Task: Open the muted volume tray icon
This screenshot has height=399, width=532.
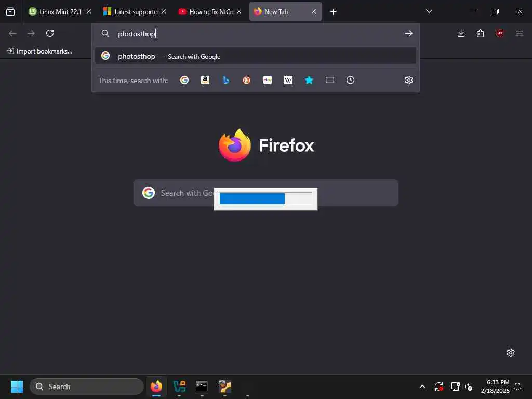Action: [469, 387]
